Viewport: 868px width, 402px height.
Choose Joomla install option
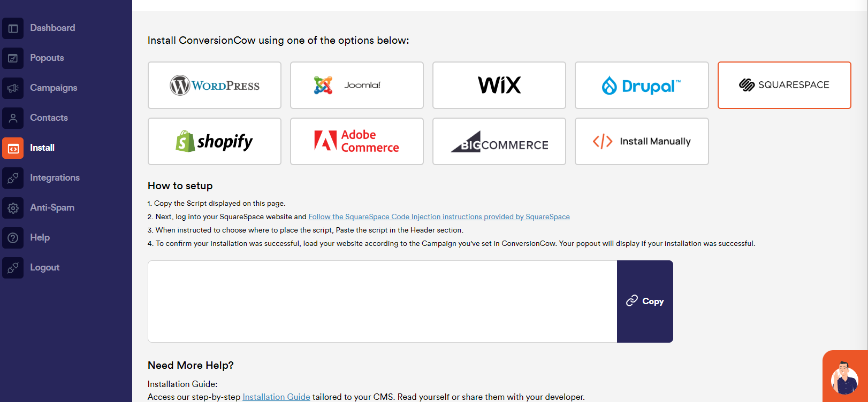coord(357,86)
